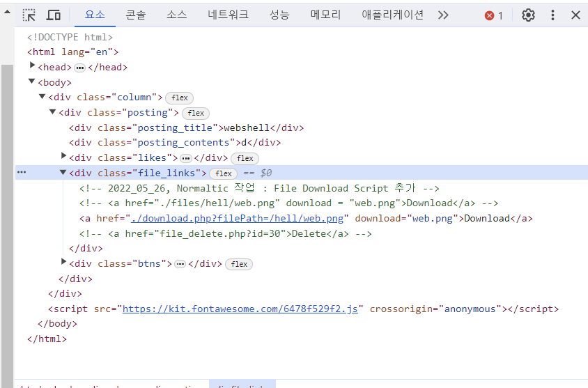The width and height of the screenshot is (588, 388).
Task: Open the kit.fontawesome.com script link
Action: (x=240, y=309)
